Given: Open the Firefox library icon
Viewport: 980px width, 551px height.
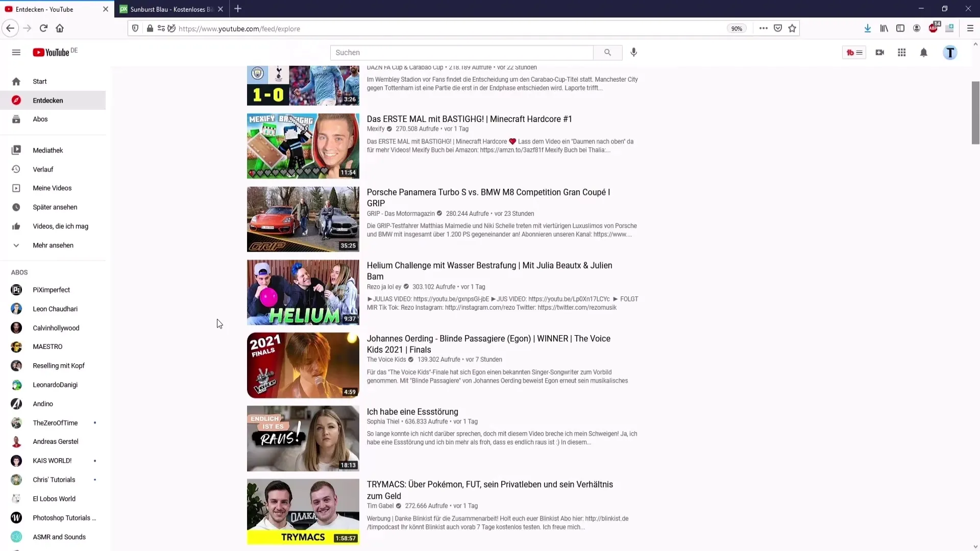Looking at the screenshot, I should click(x=884, y=29).
